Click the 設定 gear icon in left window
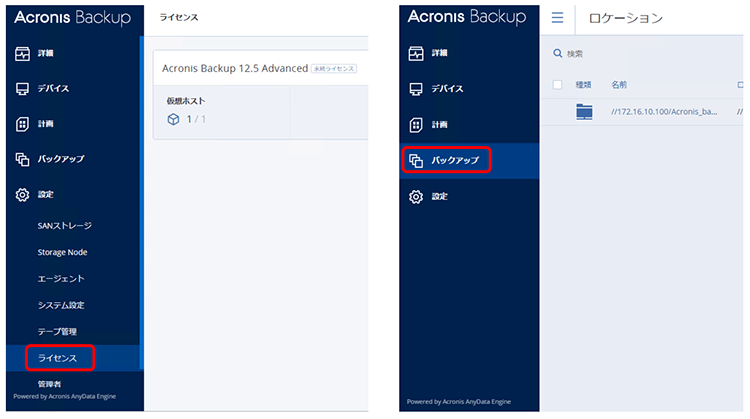The image size is (750, 419). (22, 195)
